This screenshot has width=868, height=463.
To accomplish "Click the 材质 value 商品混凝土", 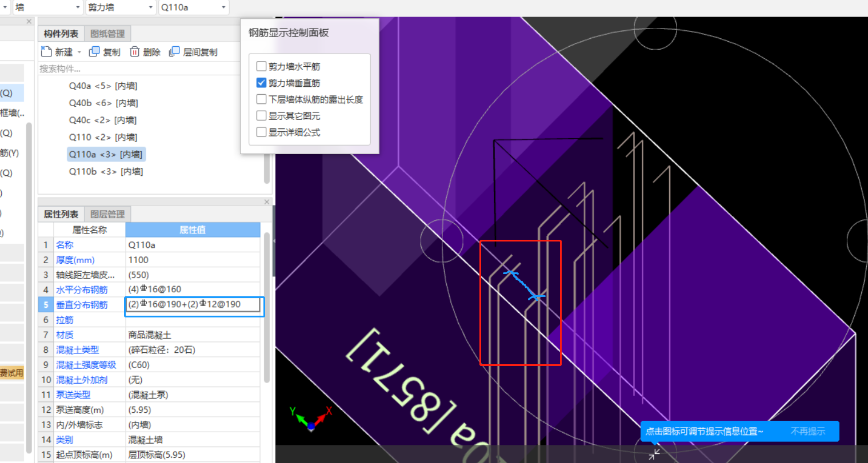I will coord(193,335).
